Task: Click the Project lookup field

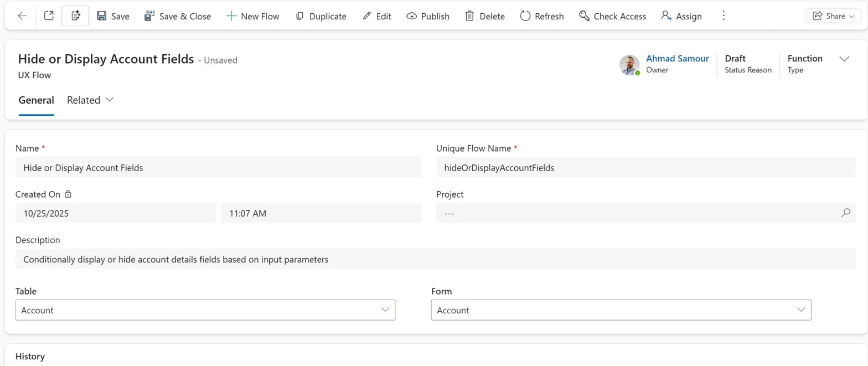Action: (x=646, y=213)
